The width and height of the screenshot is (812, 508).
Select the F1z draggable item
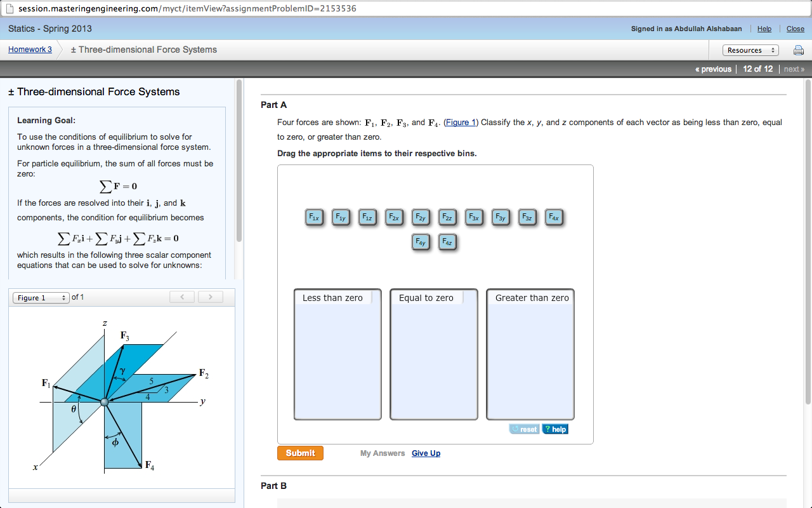(367, 218)
